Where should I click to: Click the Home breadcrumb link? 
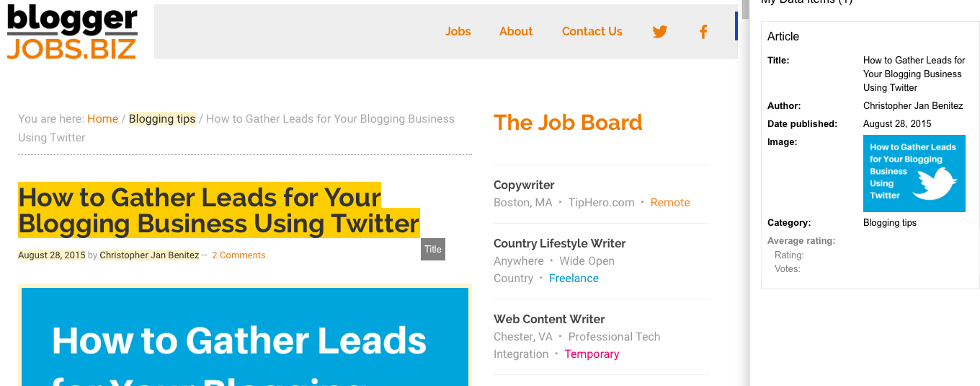pyautogui.click(x=102, y=119)
